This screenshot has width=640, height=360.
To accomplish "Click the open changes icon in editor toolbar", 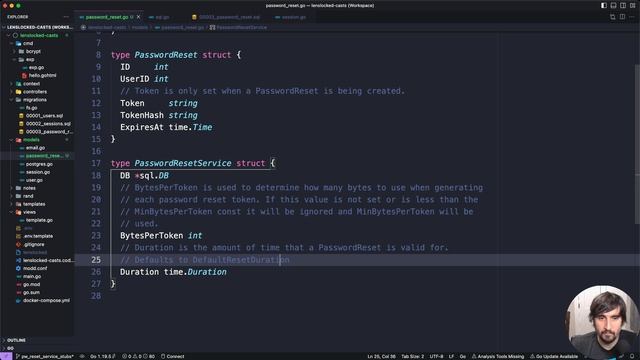I will 613,17.
